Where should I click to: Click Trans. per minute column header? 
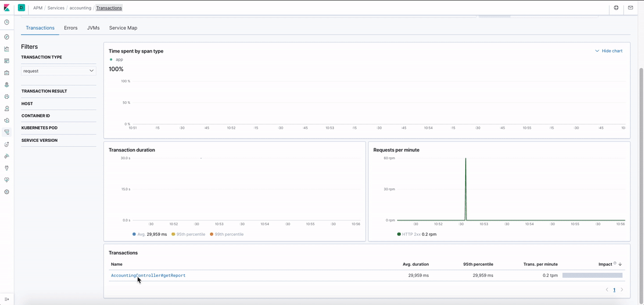click(541, 264)
